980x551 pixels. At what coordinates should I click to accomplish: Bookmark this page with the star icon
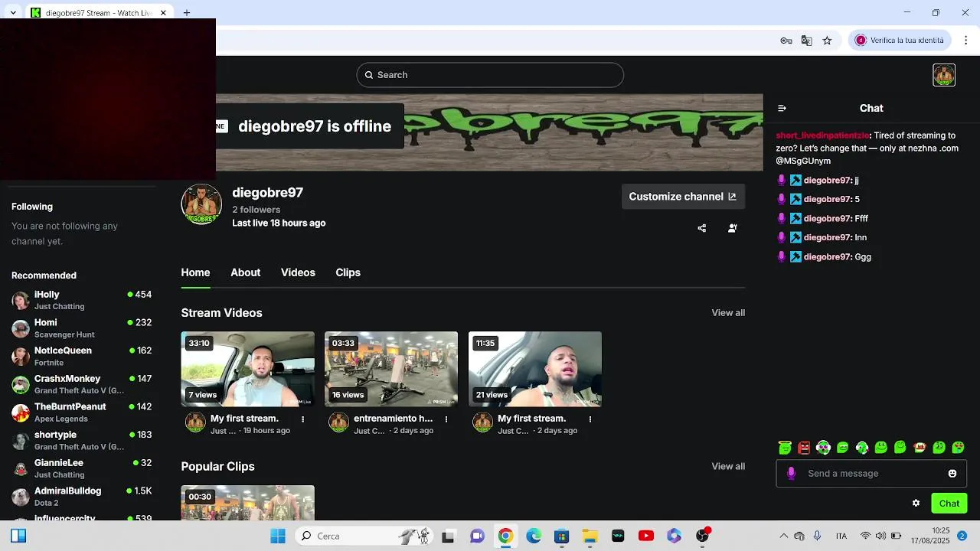point(827,41)
